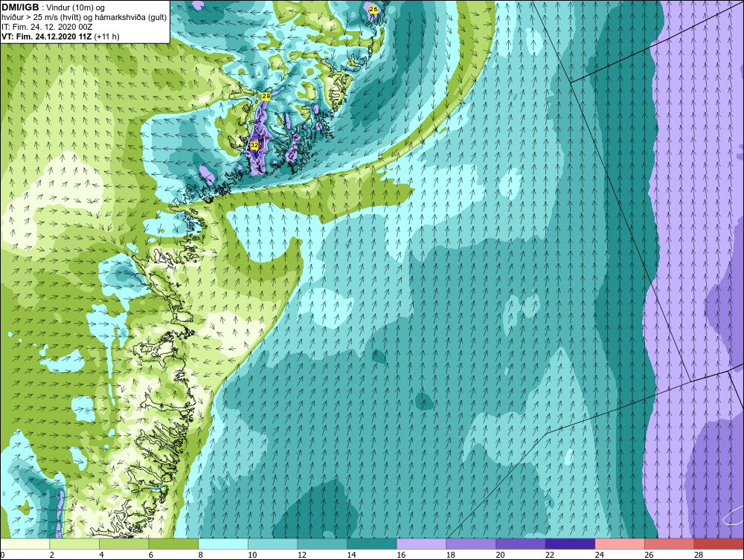Click the legend scale label "4"
This screenshot has height=560, width=744.
click(x=101, y=556)
